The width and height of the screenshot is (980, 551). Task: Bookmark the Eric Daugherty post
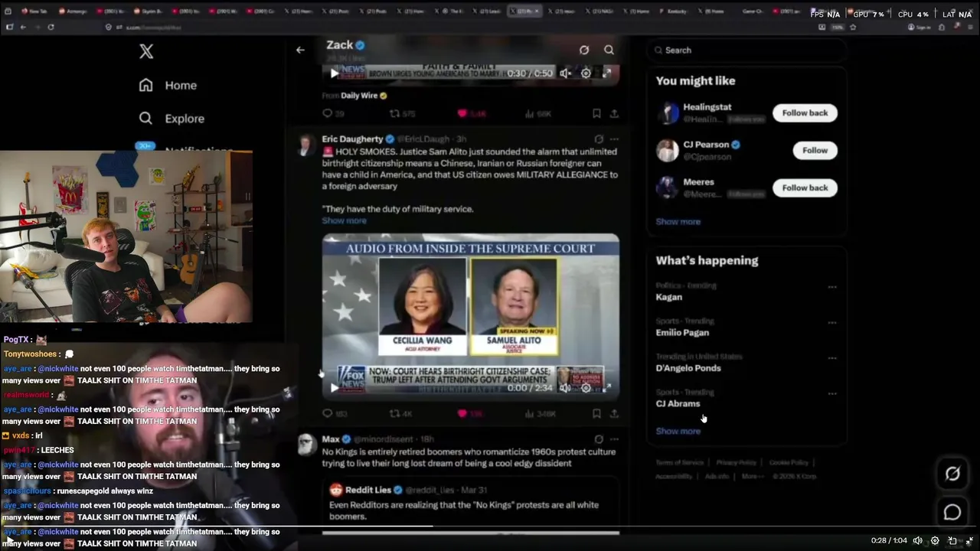coord(596,413)
